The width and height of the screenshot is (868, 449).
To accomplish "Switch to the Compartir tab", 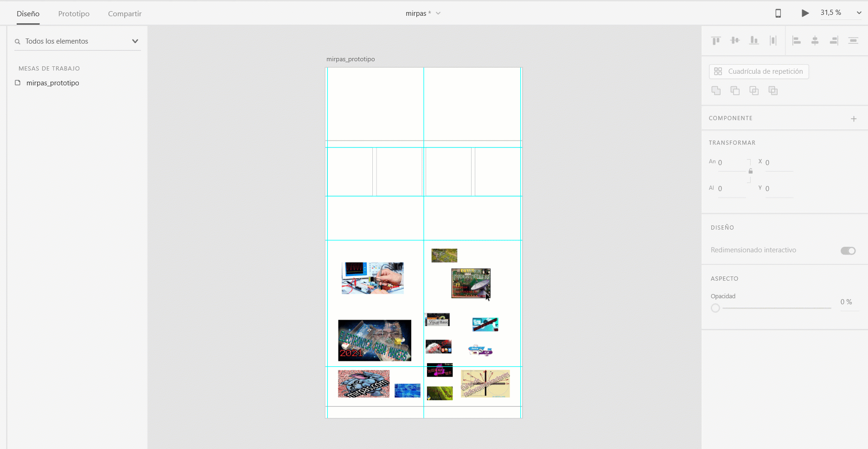I will point(125,14).
